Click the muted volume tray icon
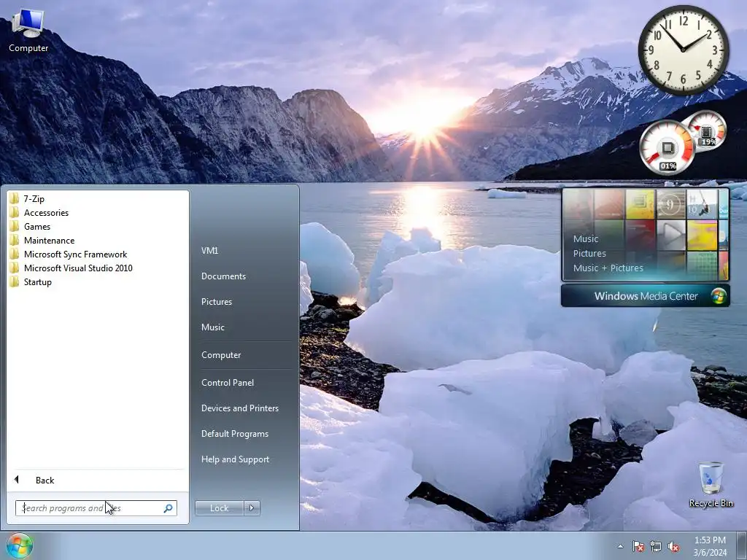Viewport: 747px width, 560px height. 673,546
